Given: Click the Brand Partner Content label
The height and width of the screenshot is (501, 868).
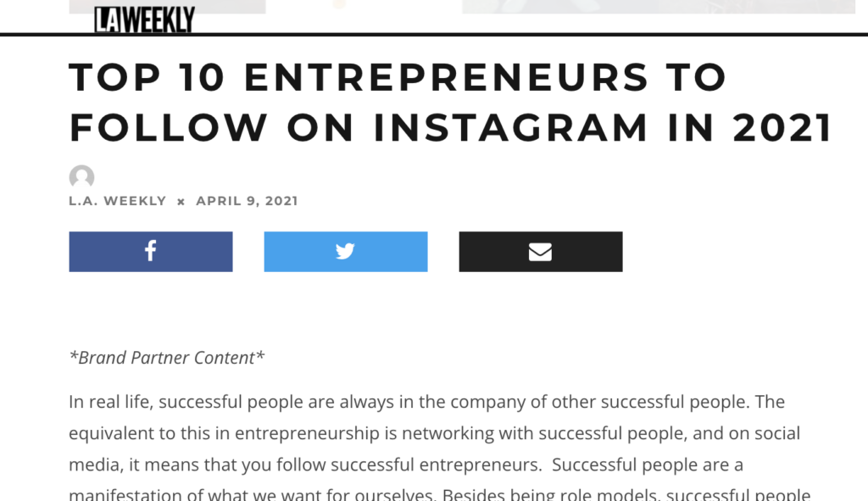Looking at the screenshot, I should pos(167,358).
